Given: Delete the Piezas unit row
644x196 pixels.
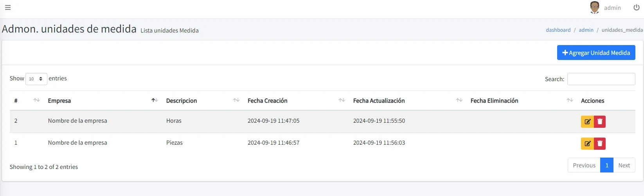Looking at the screenshot, I should tap(600, 143).
